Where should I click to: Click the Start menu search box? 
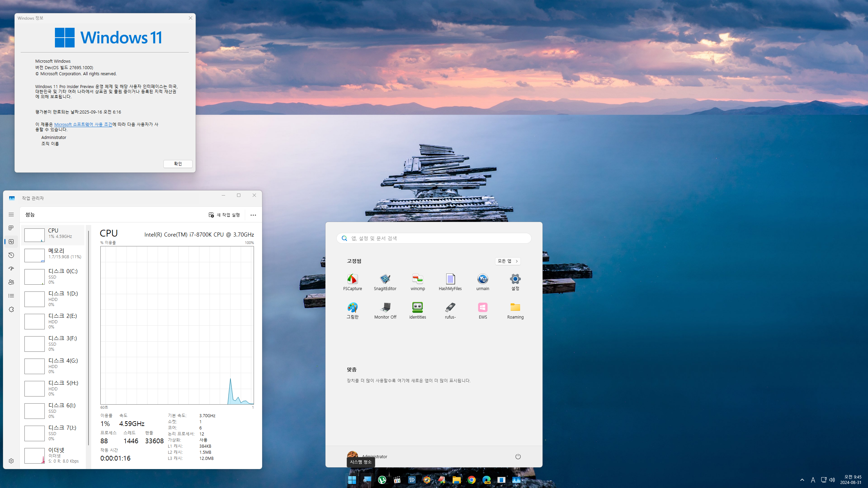click(x=434, y=238)
